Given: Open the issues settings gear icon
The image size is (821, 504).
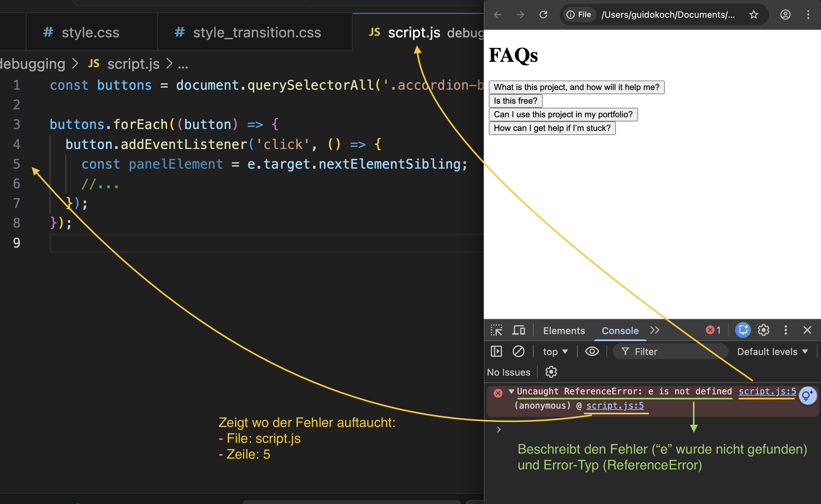Looking at the screenshot, I should pyautogui.click(x=551, y=372).
